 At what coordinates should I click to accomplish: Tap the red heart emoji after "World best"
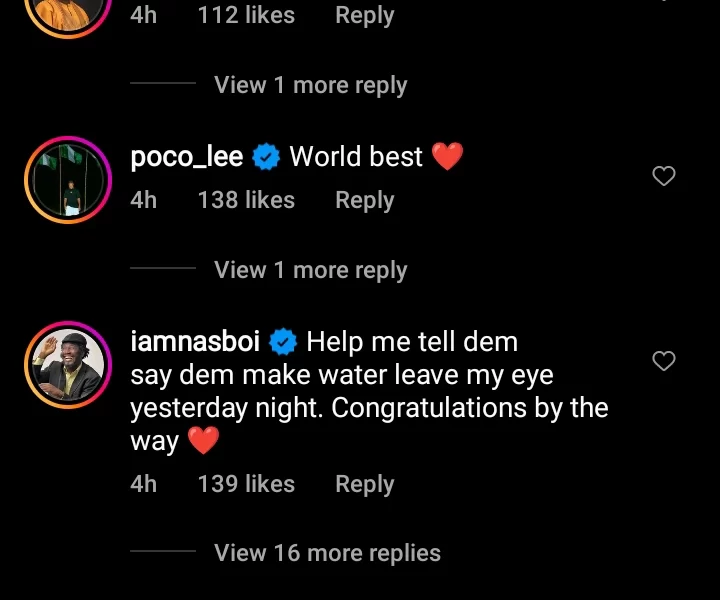(x=447, y=157)
